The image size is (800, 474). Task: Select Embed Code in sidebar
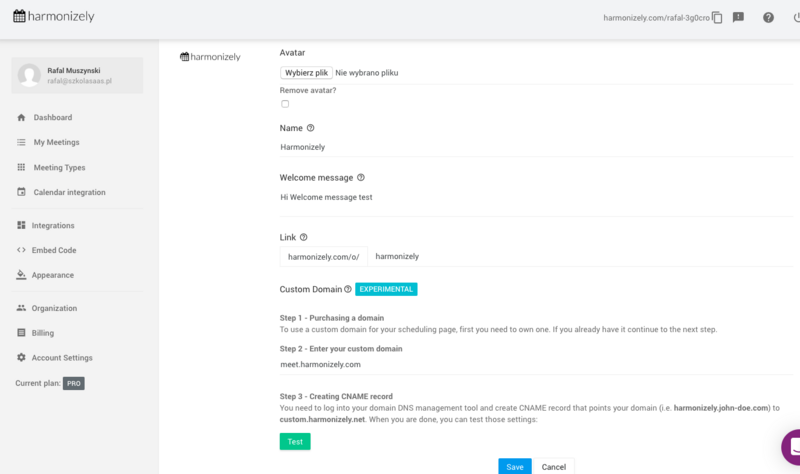tap(54, 250)
